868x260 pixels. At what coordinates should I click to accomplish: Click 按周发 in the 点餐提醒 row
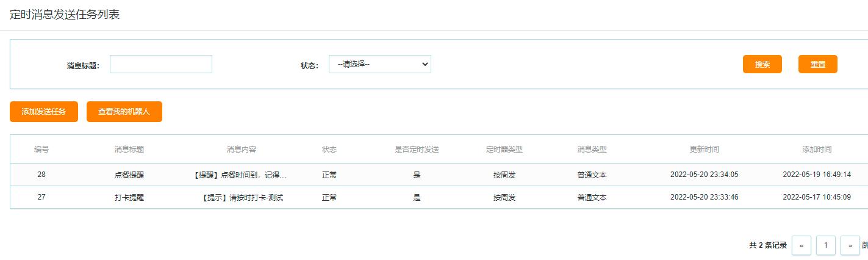coord(504,175)
